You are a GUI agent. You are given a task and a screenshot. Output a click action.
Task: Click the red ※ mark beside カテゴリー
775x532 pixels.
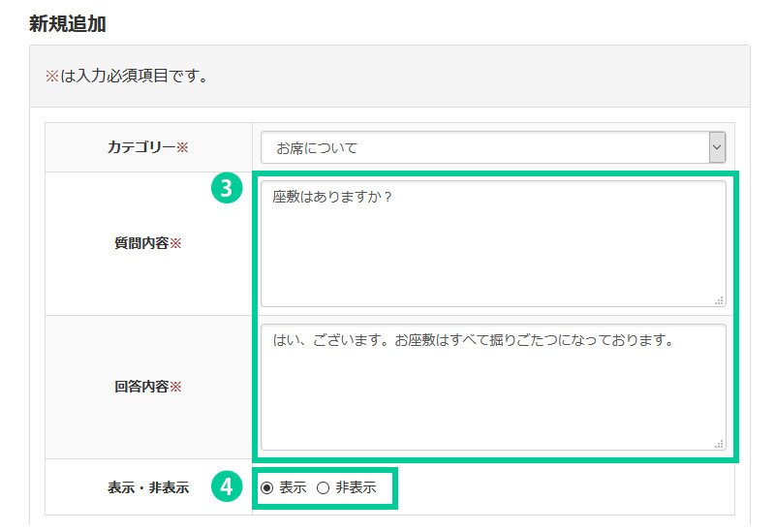click(182, 148)
